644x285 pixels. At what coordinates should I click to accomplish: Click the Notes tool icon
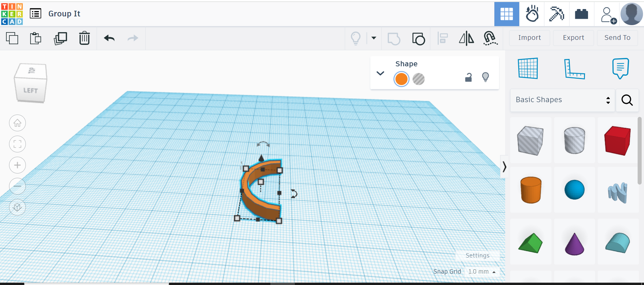621,68
